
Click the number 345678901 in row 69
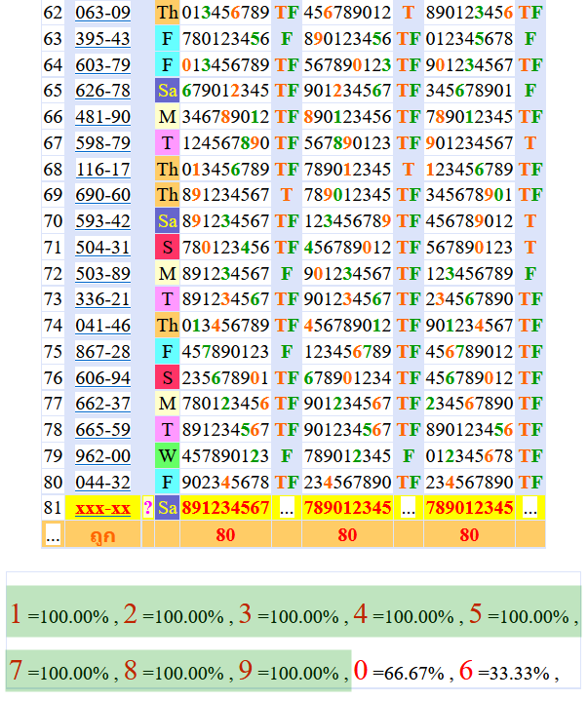(469, 195)
